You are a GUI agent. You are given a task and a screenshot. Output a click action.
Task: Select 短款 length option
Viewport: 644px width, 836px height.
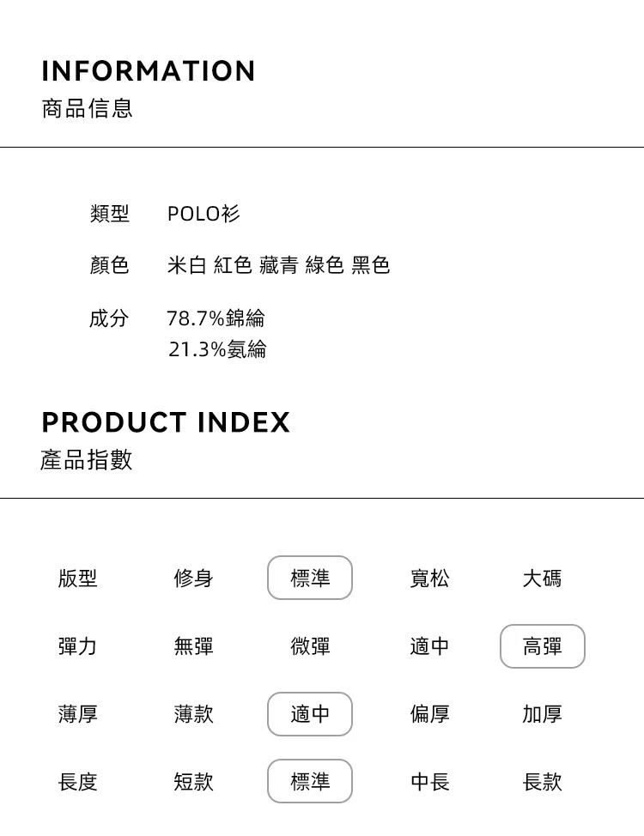pos(193,781)
